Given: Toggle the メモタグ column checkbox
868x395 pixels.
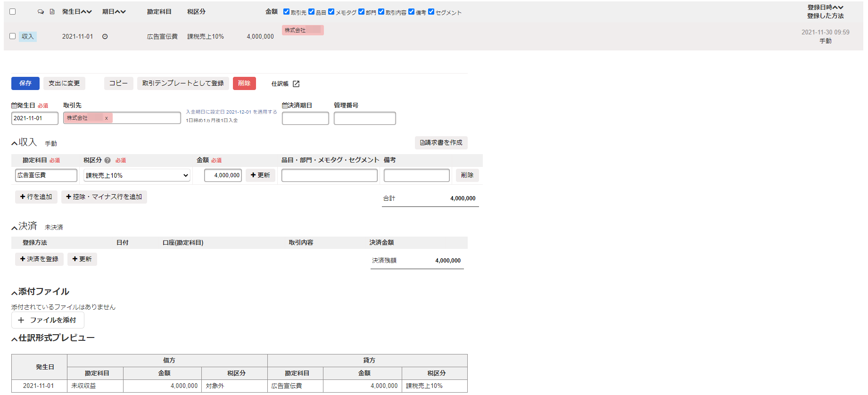Looking at the screenshot, I should click(x=331, y=12).
